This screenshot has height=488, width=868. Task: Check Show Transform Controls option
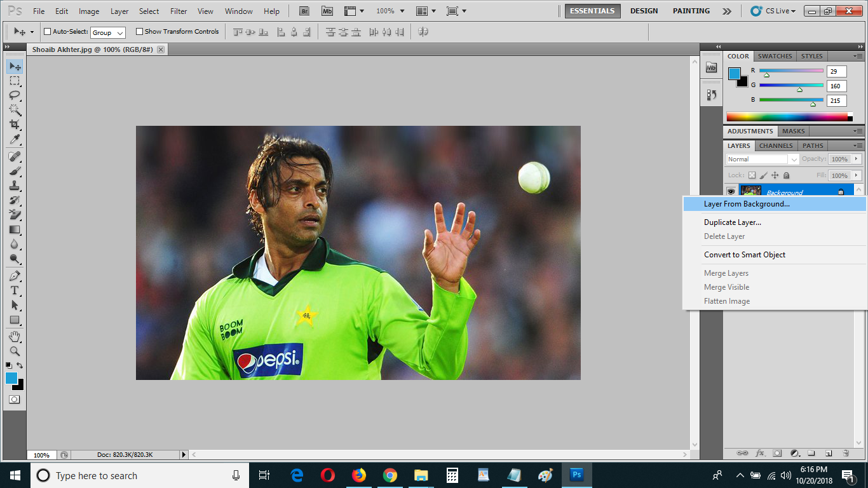[139, 31]
